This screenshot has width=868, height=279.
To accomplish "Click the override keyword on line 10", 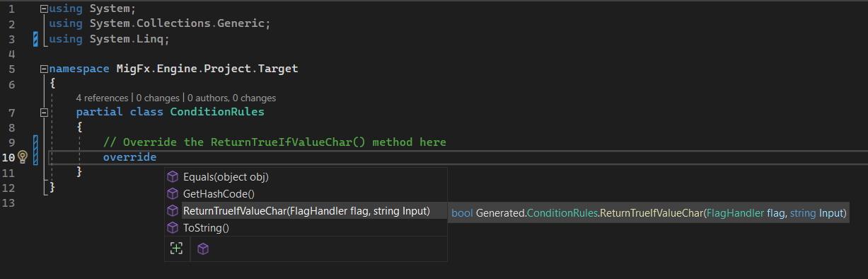I will (x=129, y=157).
